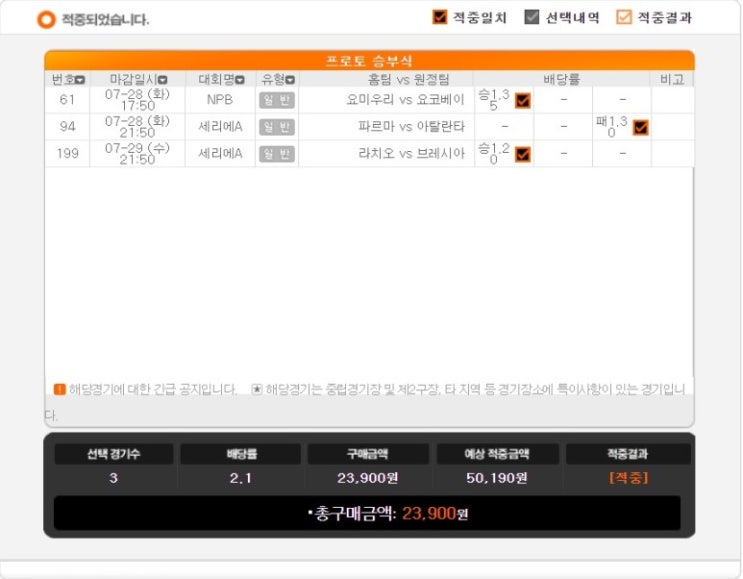The image size is (743, 579).
Task: Select the 파르마 vs 아탈란타 match text
Action: (x=411, y=127)
